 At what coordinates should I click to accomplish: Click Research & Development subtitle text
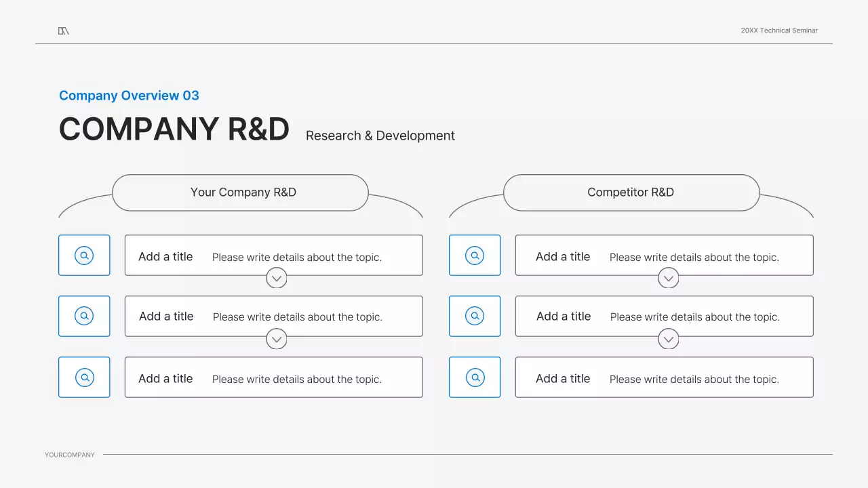tap(380, 136)
